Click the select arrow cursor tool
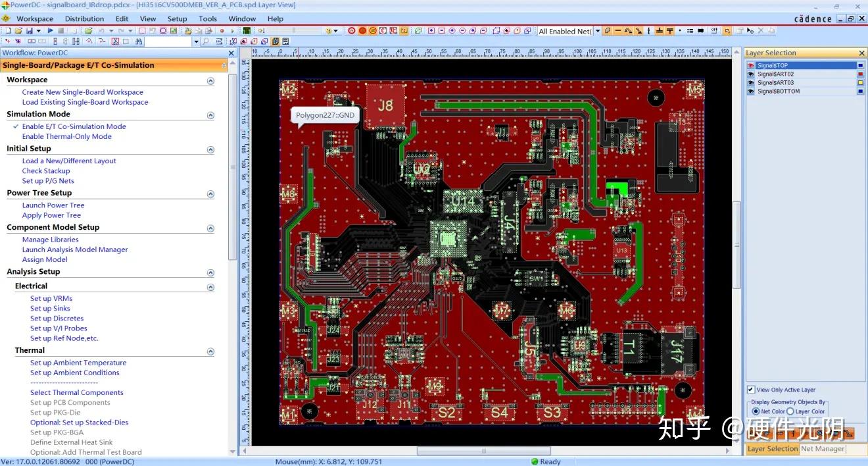868x466 pixels. pos(727,31)
